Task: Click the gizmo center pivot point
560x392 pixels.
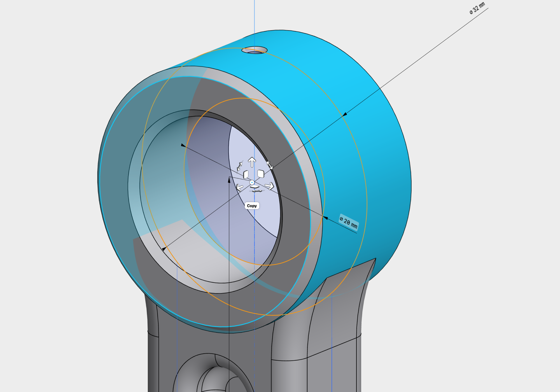Action: point(252,182)
